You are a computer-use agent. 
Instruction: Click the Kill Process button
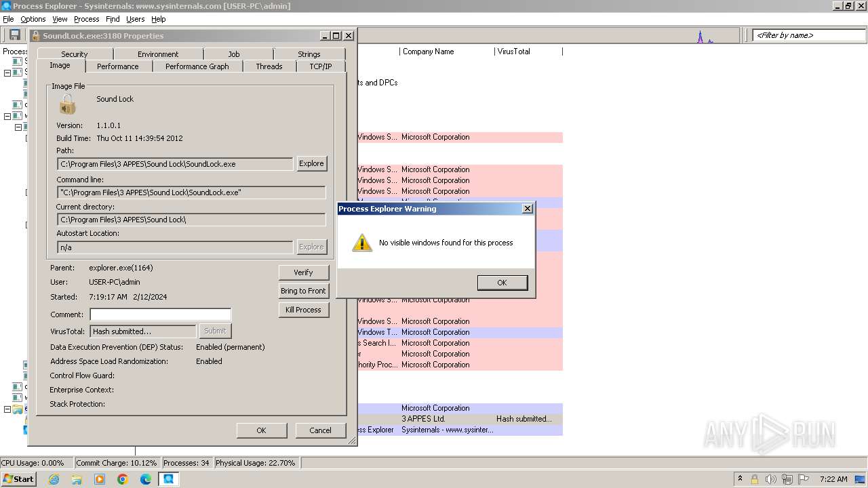click(303, 310)
